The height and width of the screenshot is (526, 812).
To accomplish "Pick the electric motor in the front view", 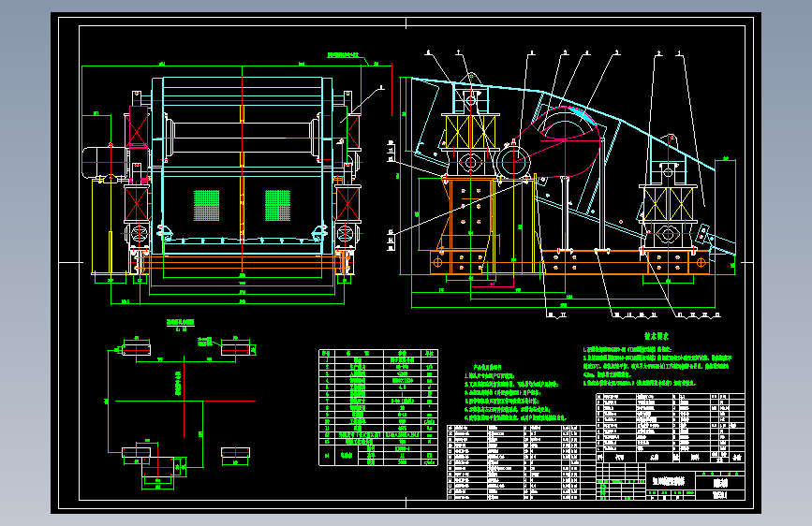I will (106, 162).
